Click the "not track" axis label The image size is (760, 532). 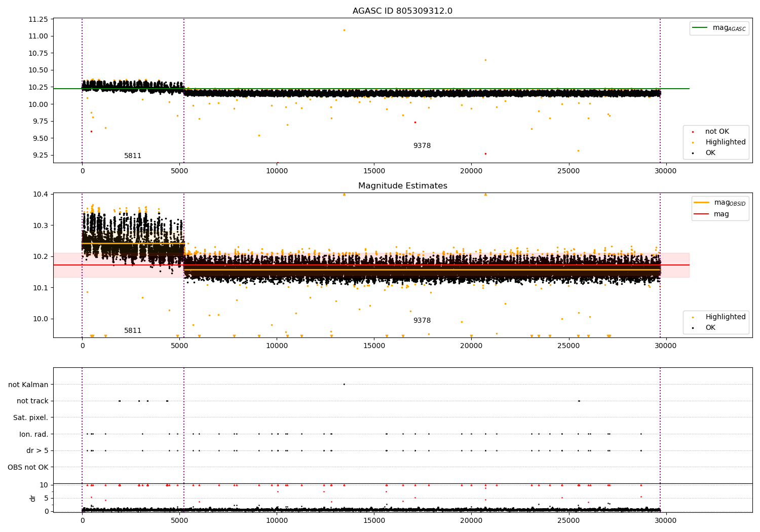(32, 401)
